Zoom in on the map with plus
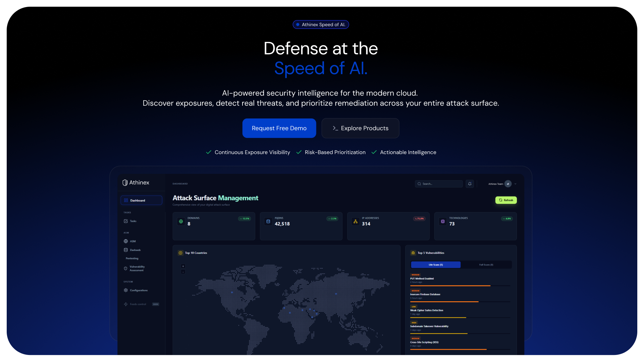 [183, 266]
